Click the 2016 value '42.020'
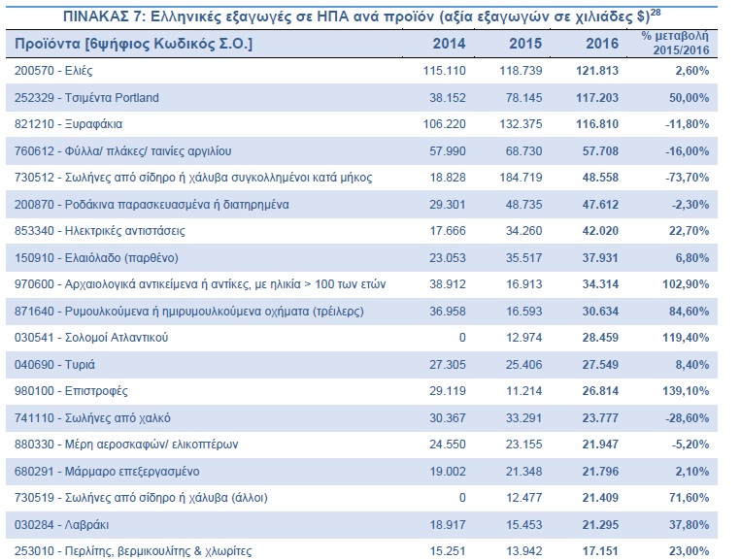Screen dimensions: 741x560 pyautogui.click(x=600, y=231)
